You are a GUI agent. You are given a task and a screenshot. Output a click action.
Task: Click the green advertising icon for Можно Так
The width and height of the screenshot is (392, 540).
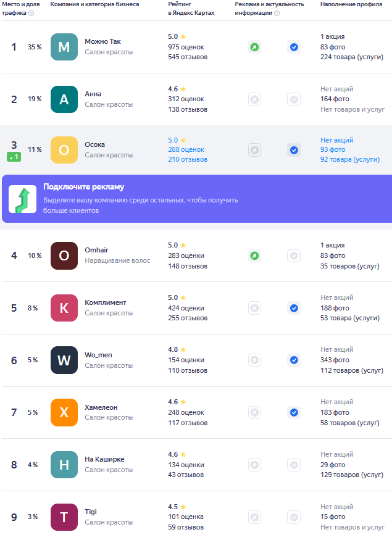click(x=254, y=47)
